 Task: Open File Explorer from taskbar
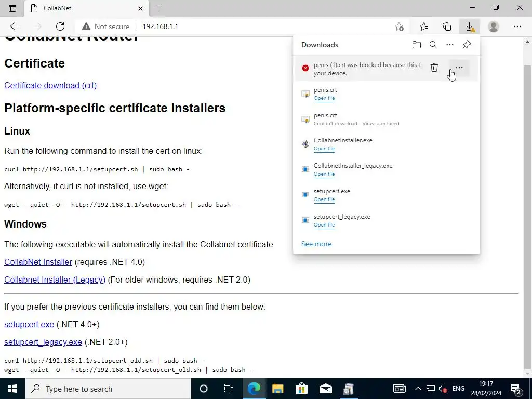point(277,389)
